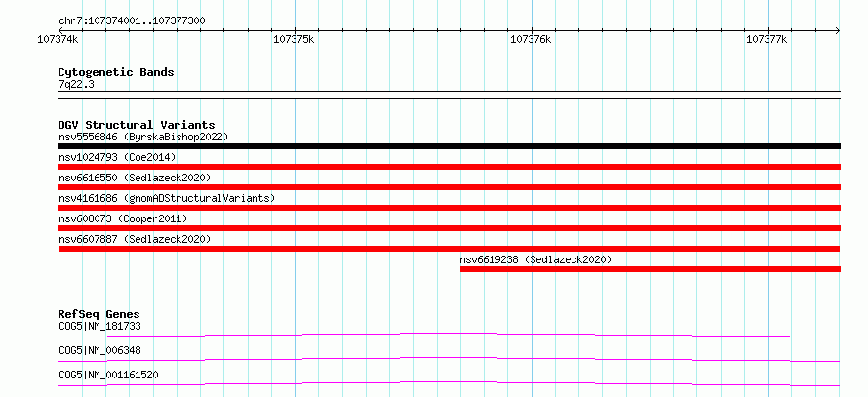Open variant nsv1024793 (Coe2014) label
Viewport: 868px width, 397px height.
coord(117,157)
